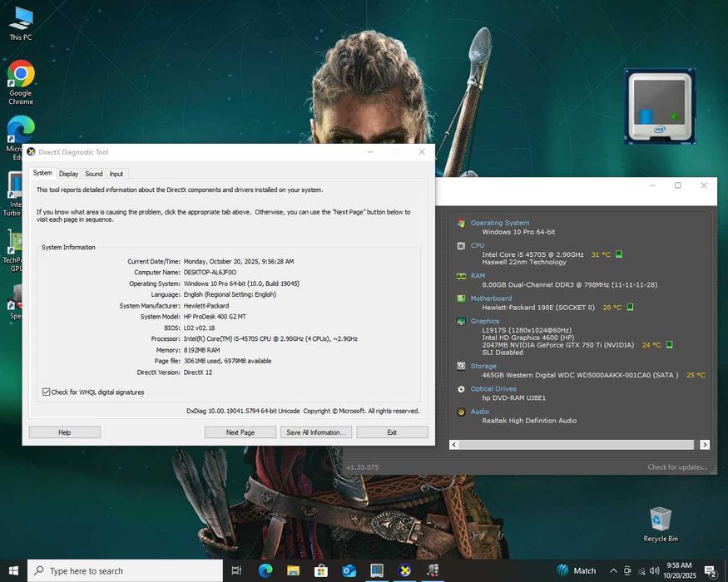
Task: Click the Intel Turbo Boost monitor gadget
Action: click(x=660, y=106)
